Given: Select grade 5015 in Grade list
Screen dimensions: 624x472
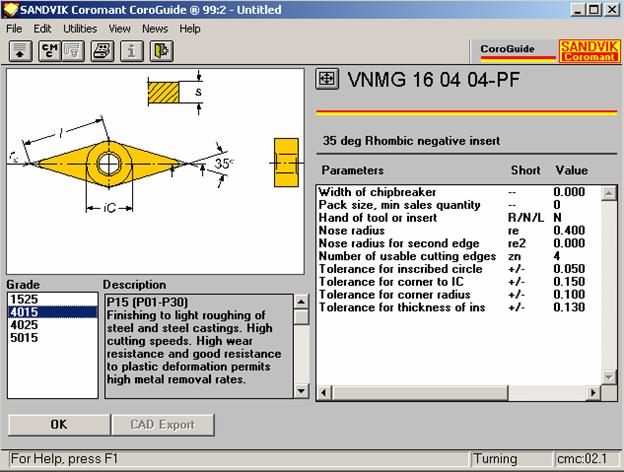Looking at the screenshot, I should pyautogui.click(x=53, y=337).
